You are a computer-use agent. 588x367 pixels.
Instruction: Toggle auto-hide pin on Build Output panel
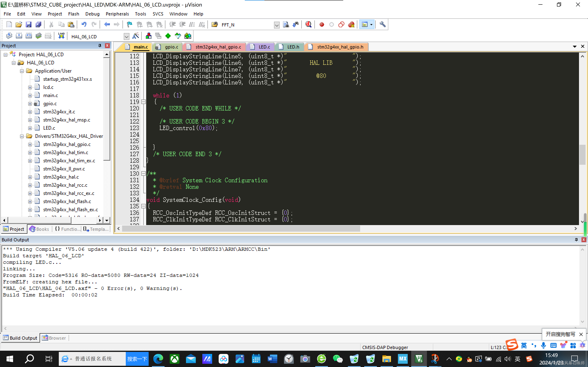click(576, 240)
